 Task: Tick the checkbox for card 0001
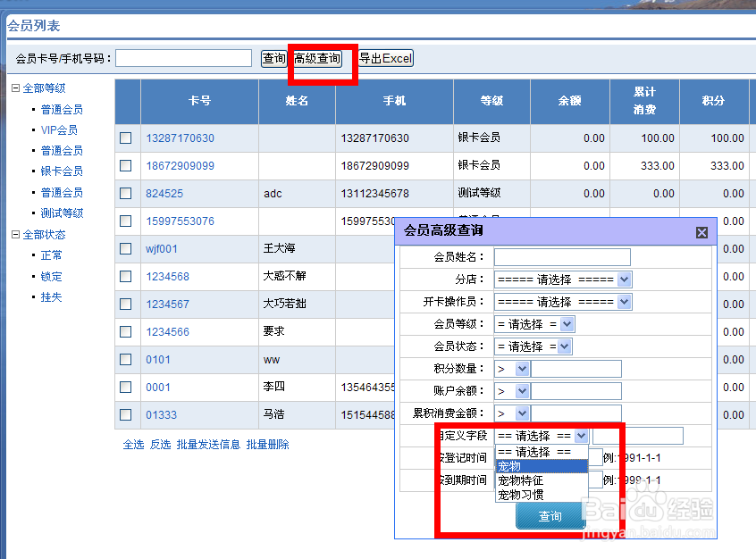[125, 387]
